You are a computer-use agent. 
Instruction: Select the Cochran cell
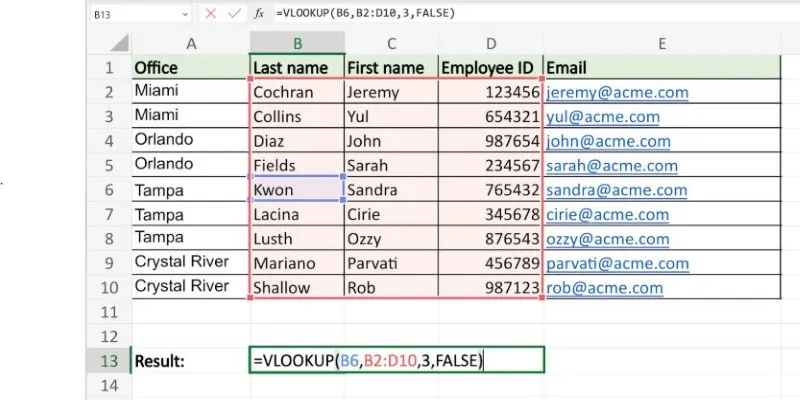[297, 92]
